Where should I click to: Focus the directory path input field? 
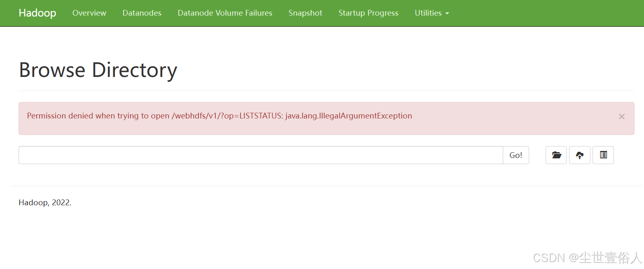[261, 155]
